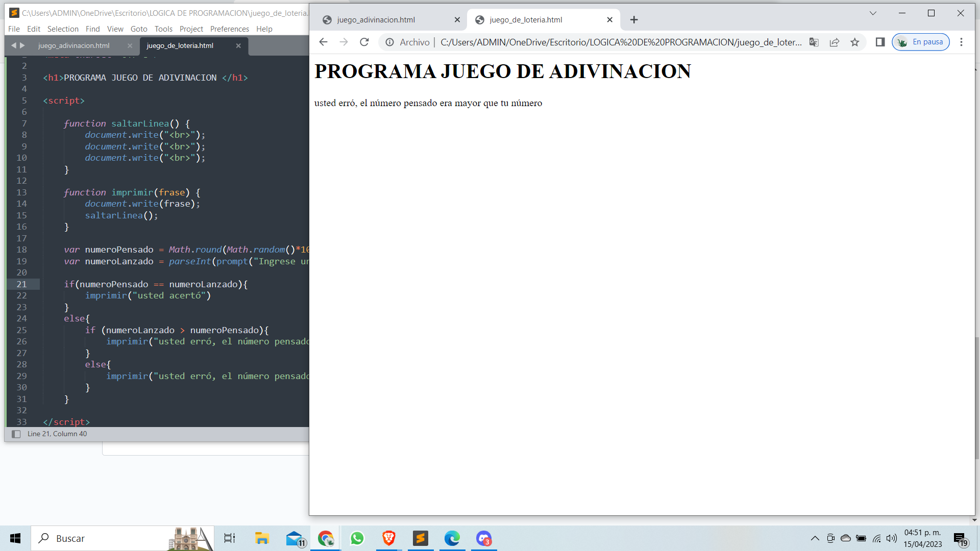
Task: Click previous tab arrow in Sublime
Action: coord(14,45)
